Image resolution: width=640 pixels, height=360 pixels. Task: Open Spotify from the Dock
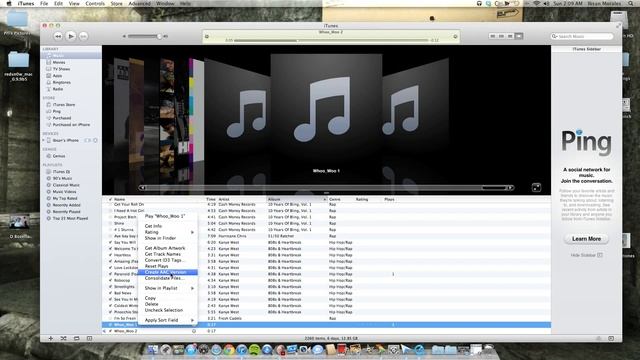(x=254, y=349)
